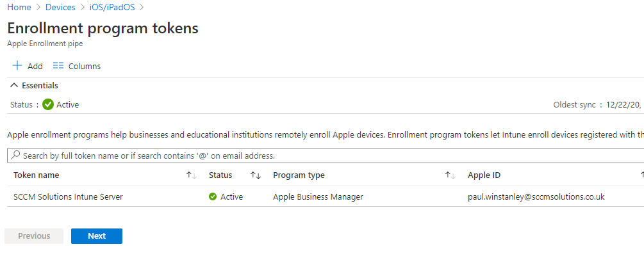Click Active status checkmark in token row
This screenshot has height=256, width=644.
[x=213, y=197]
